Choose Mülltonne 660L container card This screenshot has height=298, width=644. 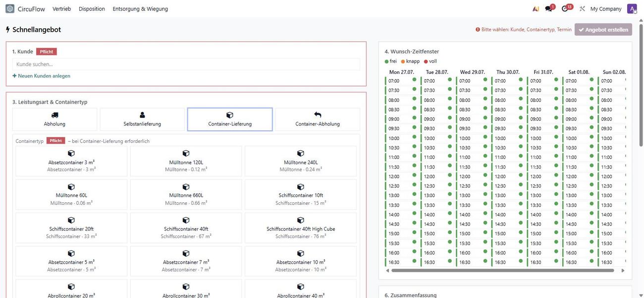[186, 194]
